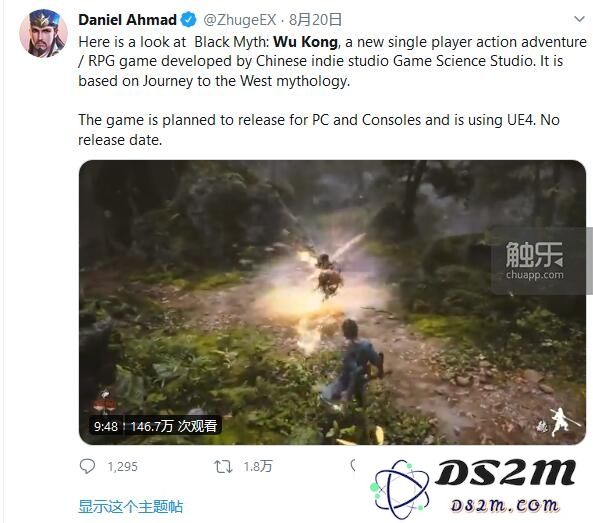593x523 pixels.
Task: Click the chuapp.com watermark logo
Action: (x=535, y=261)
